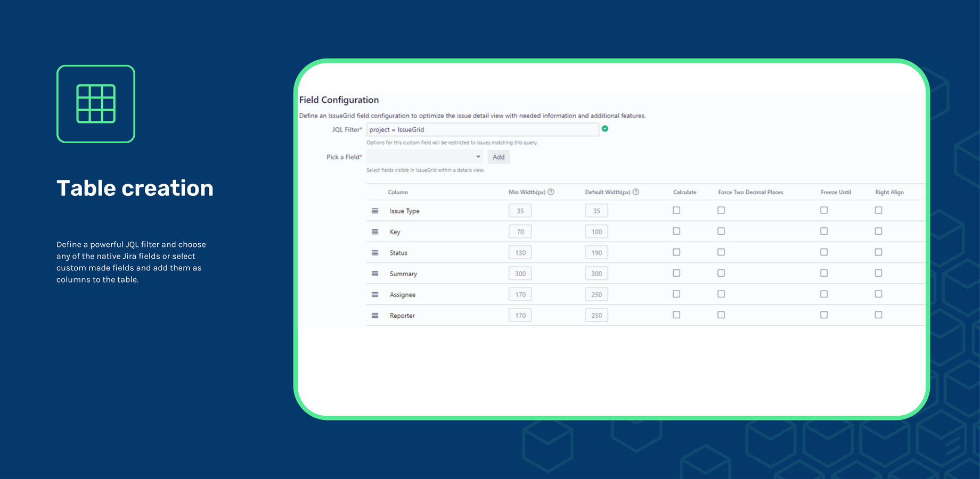
Task: Click the drag handle for Reporter row
Action: point(375,316)
